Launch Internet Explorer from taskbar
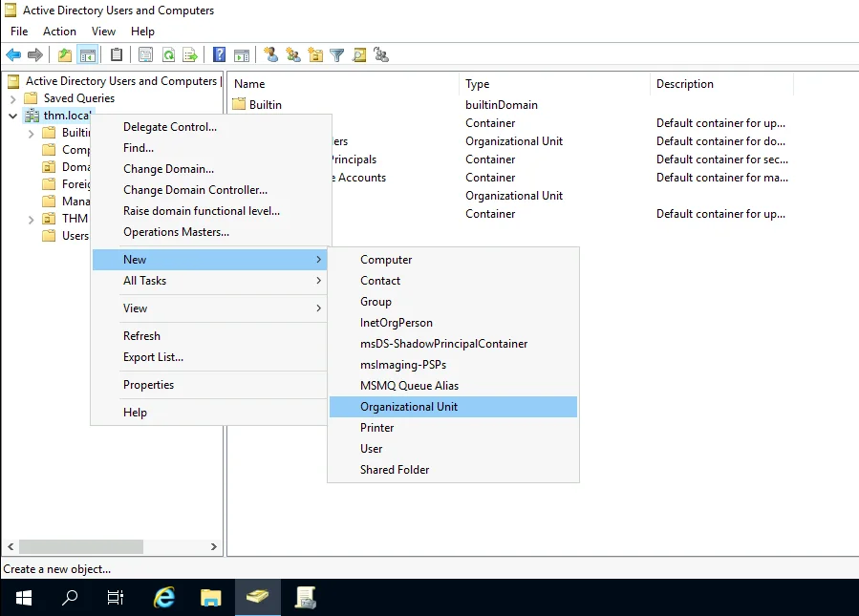Image resolution: width=859 pixels, height=616 pixels. (163, 598)
